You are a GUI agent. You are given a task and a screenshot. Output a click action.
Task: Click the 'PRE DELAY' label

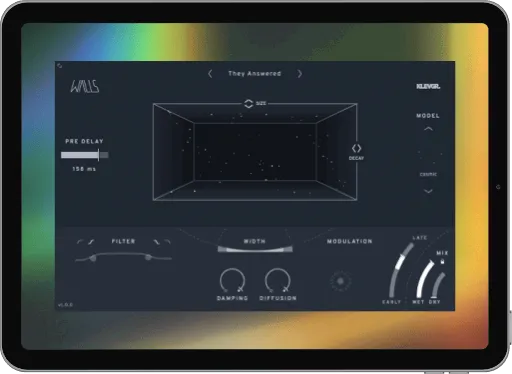coord(84,141)
